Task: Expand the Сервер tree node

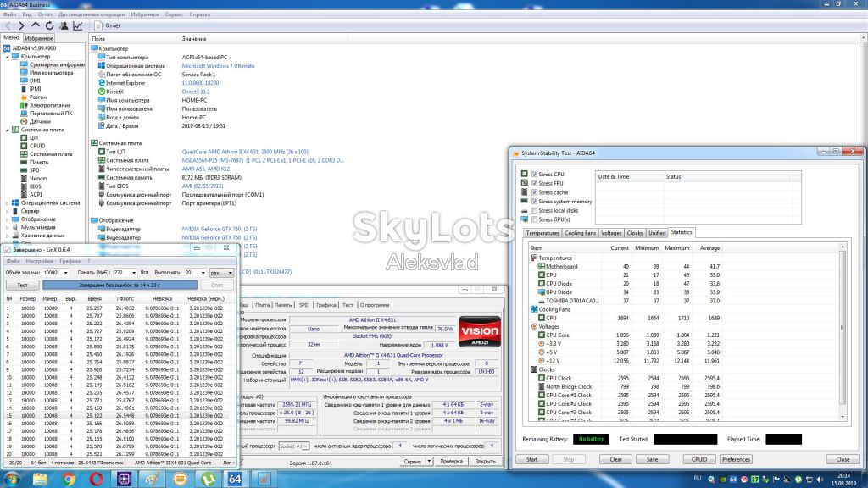Action: (7, 211)
